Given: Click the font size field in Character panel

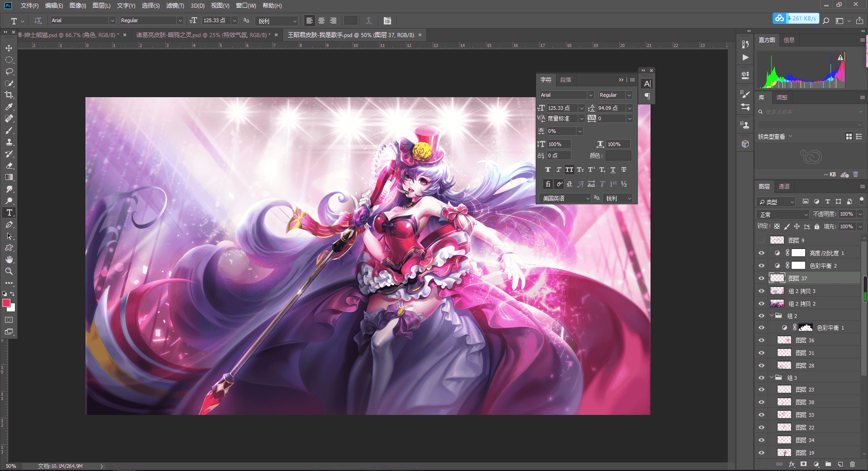Looking at the screenshot, I should pyautogui.click(x=561, y=108).
